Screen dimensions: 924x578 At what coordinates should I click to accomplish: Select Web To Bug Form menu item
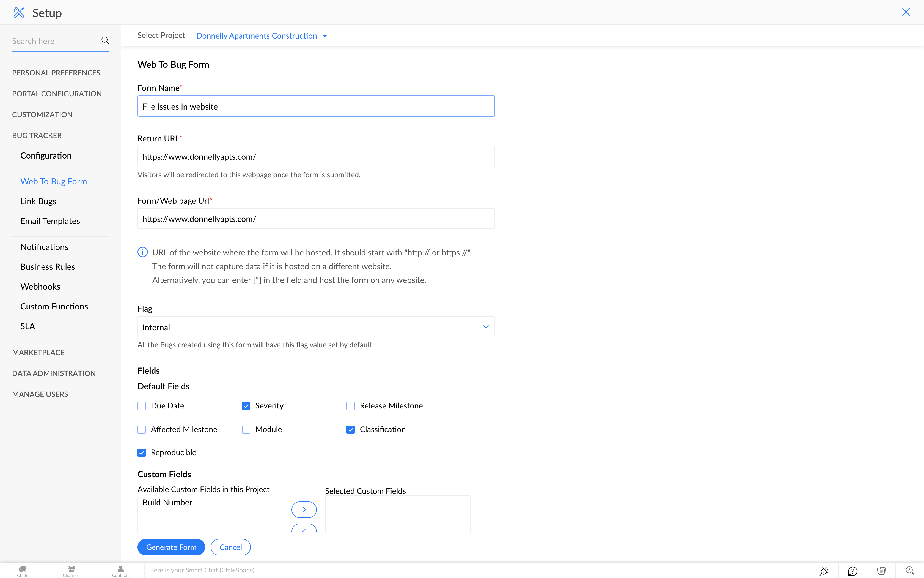54,182
